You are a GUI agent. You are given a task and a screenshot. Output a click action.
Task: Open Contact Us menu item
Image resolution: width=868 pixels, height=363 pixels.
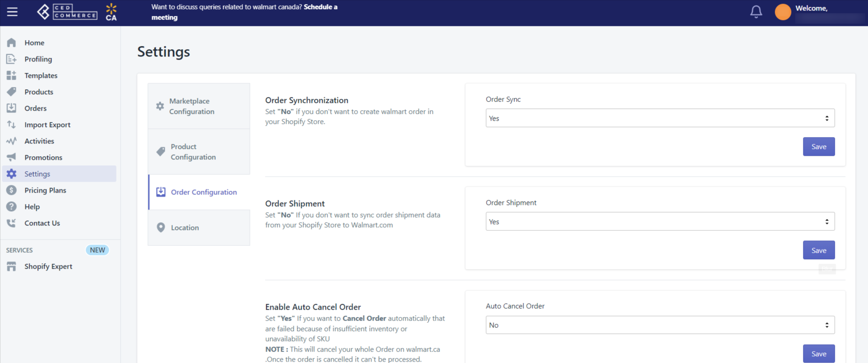click(42, 223)
